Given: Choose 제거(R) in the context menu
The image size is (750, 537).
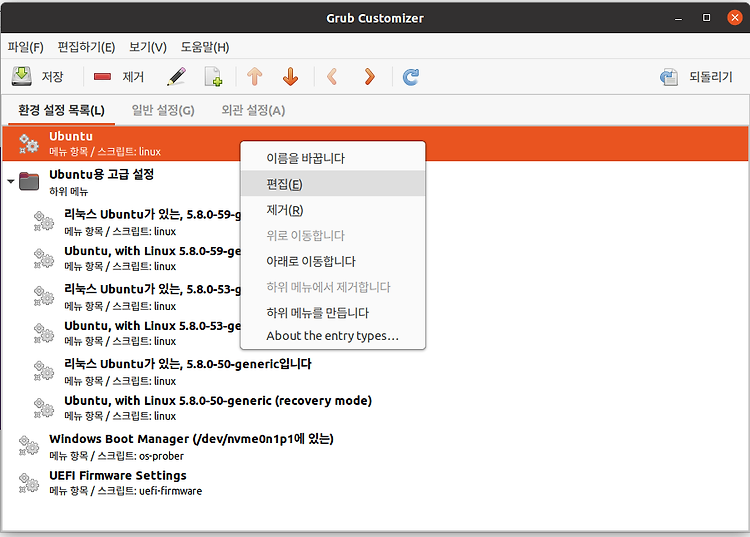Looking at the screenshot, I should pos(333,209).
